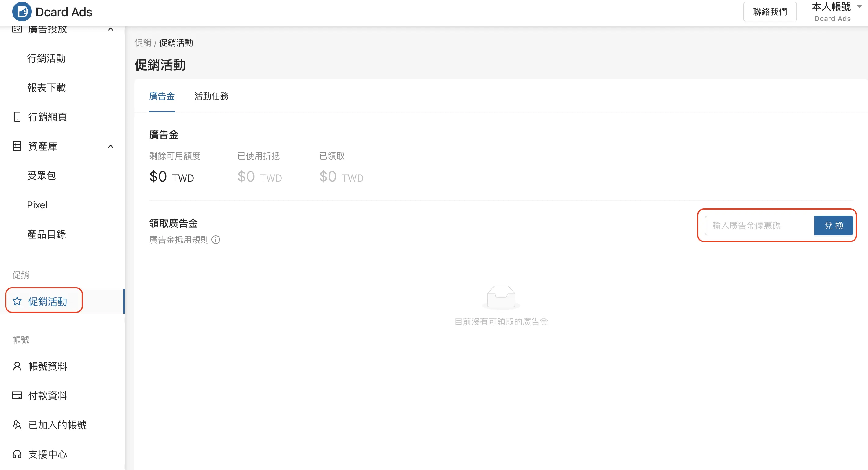Collapse the 廣告投放 sidebar section
The image size is (868, 470).
[x=111, y=29]
